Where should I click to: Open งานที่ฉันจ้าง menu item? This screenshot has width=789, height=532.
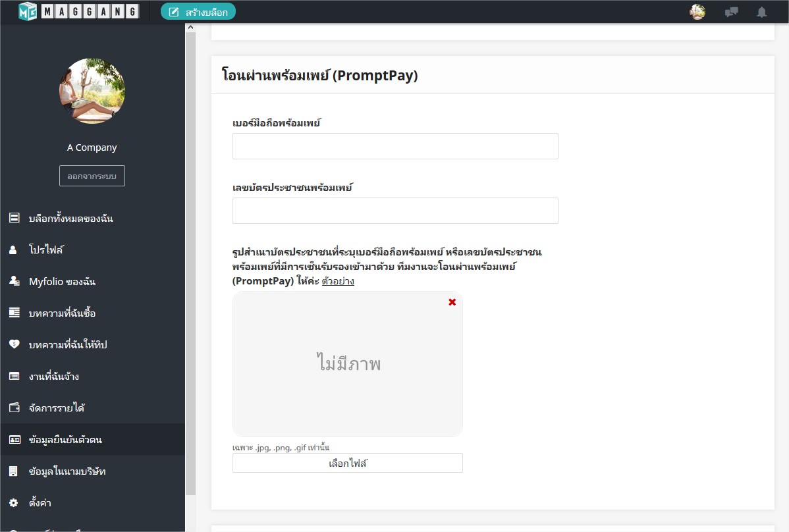click(54, 376)
